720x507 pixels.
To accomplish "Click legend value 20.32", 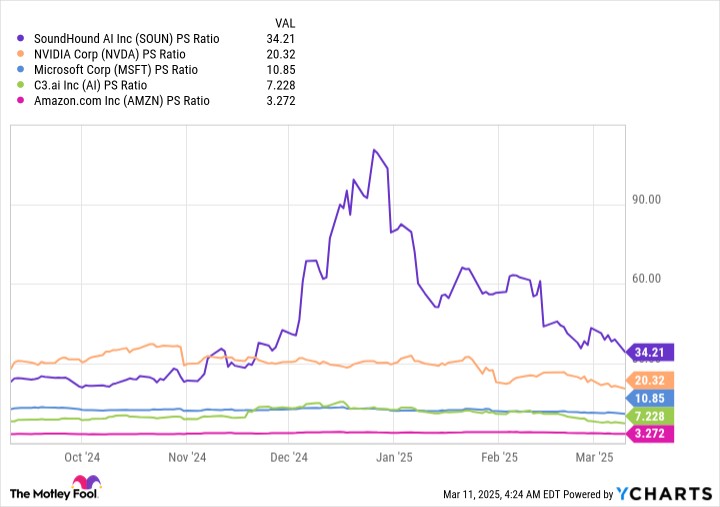I will [x=281, y=54].
